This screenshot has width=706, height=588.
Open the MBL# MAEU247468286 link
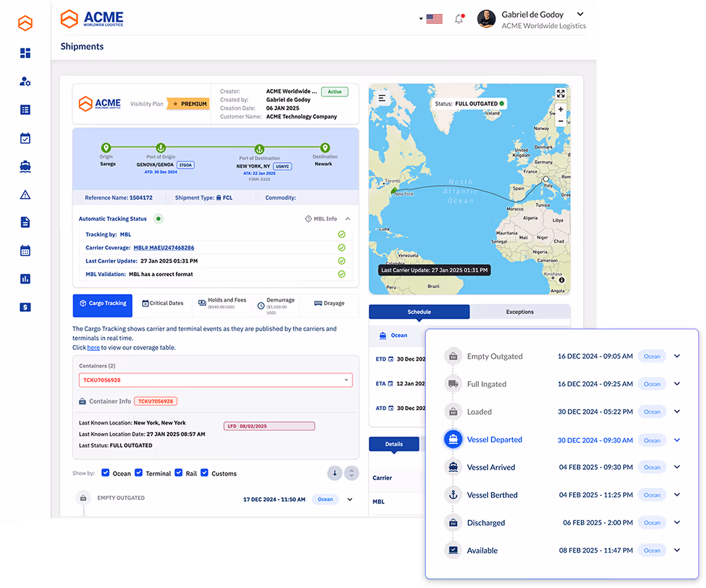(164, 248)
